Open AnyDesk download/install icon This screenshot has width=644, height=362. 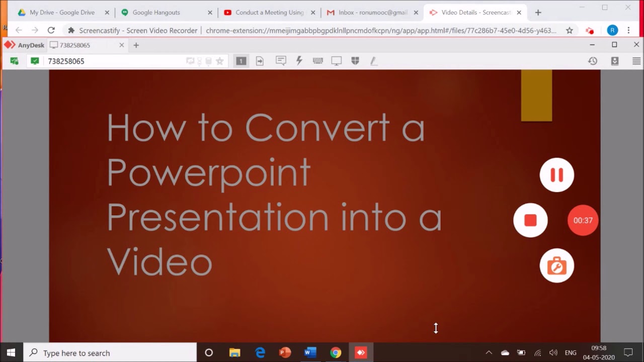coord(615,61)
